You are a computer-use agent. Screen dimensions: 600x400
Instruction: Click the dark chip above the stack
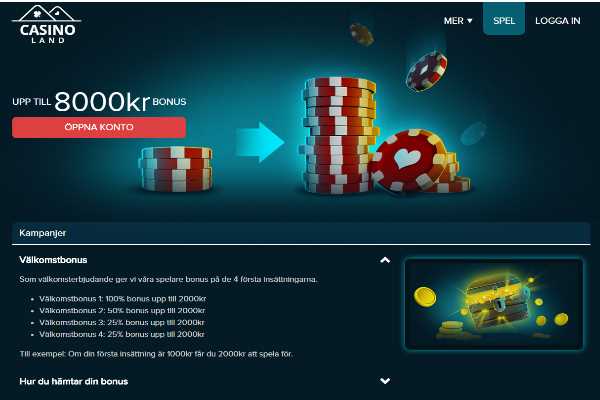pyautogui.click(x=361, y=34)
